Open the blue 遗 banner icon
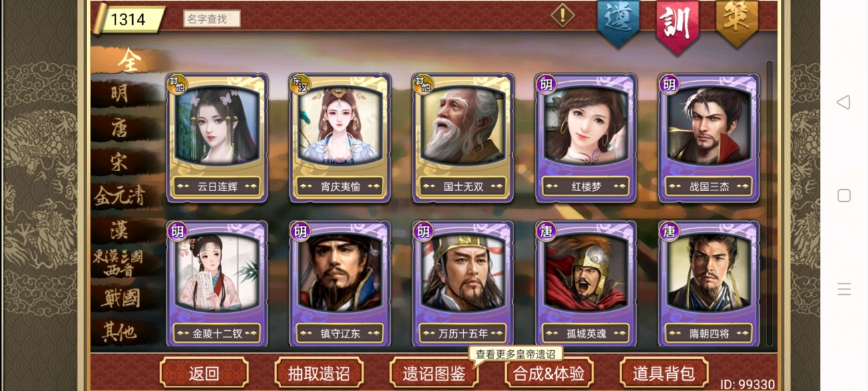This screenshot has width=868, height=391. click(618, 21)
